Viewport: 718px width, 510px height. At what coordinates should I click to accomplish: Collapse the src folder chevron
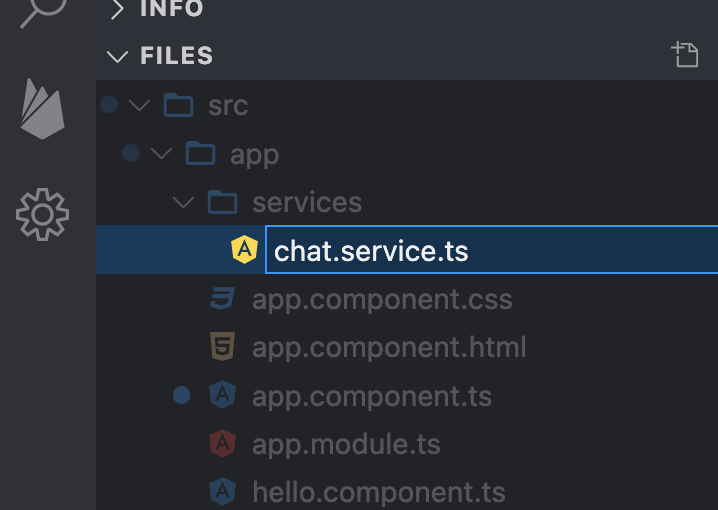[x=139, y=106]
